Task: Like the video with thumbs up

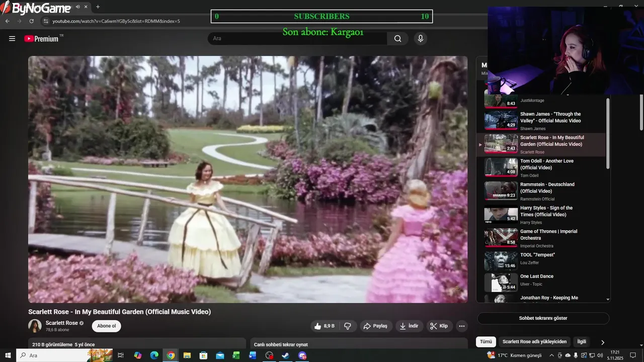Action: (325, 326)
